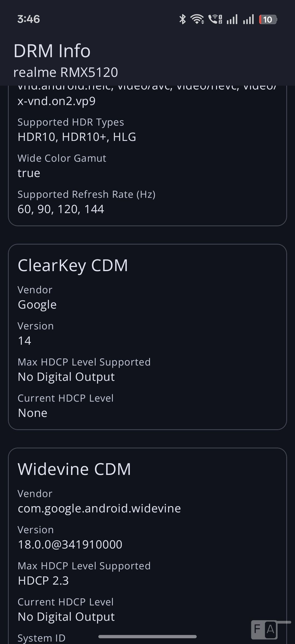Tap the HDCP 2.3 max level value
This screenshot has width=295, height=644.
coord(43,580)
